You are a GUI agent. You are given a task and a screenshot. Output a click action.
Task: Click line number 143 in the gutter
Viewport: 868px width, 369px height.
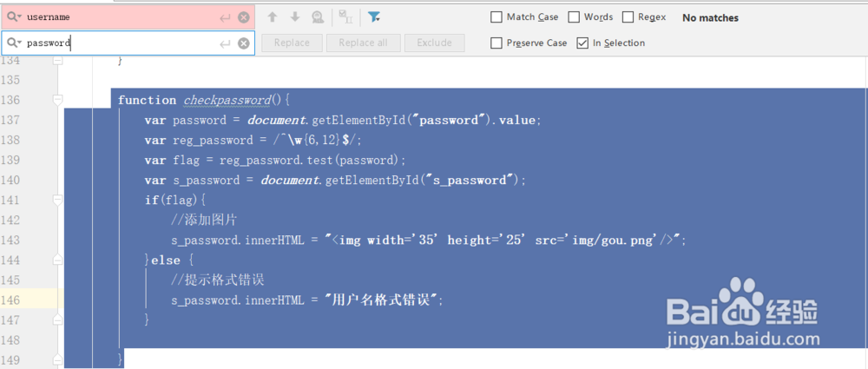point(10,240)
